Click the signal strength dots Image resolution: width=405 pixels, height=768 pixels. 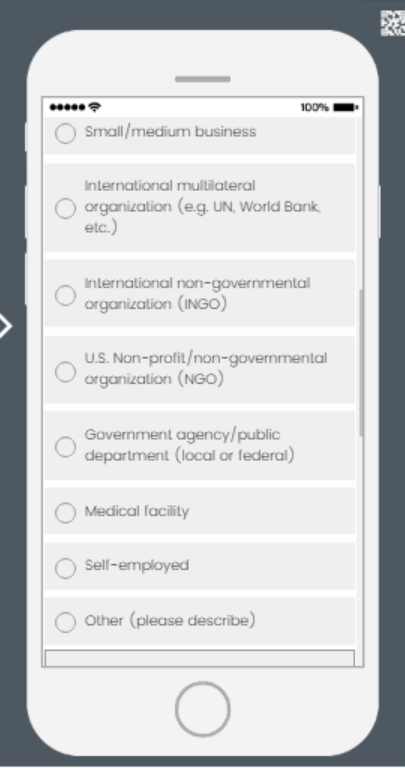point(68,107)
